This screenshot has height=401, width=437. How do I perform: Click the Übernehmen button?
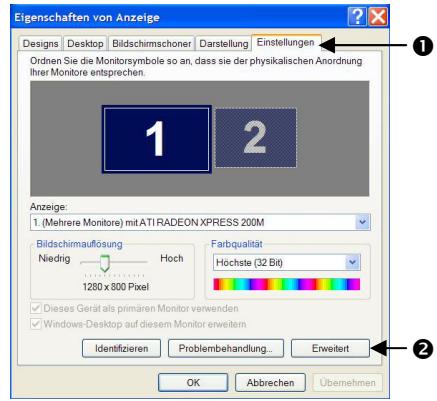348,382
